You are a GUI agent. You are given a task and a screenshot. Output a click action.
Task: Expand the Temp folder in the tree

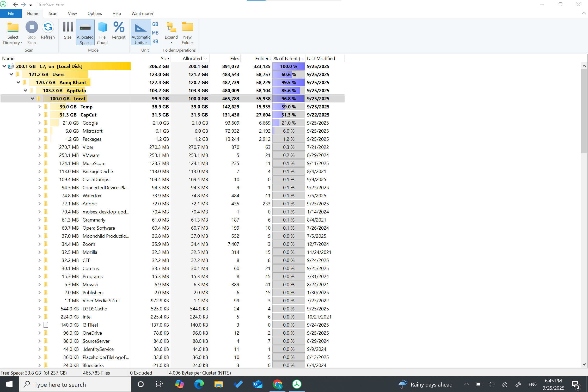point(39,107)
